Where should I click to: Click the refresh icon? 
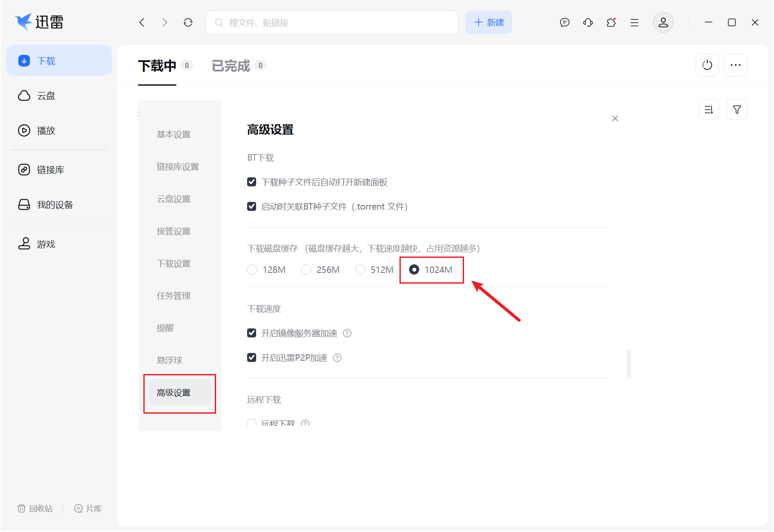(188, 22)
